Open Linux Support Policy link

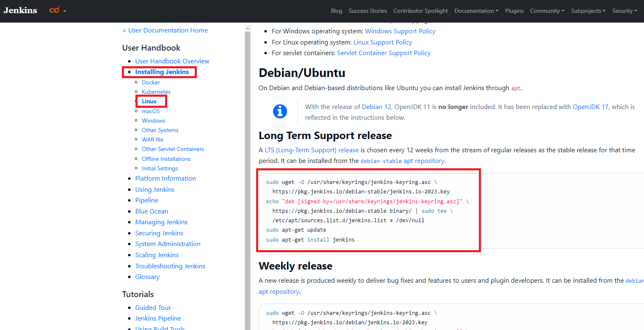point(383,42)
